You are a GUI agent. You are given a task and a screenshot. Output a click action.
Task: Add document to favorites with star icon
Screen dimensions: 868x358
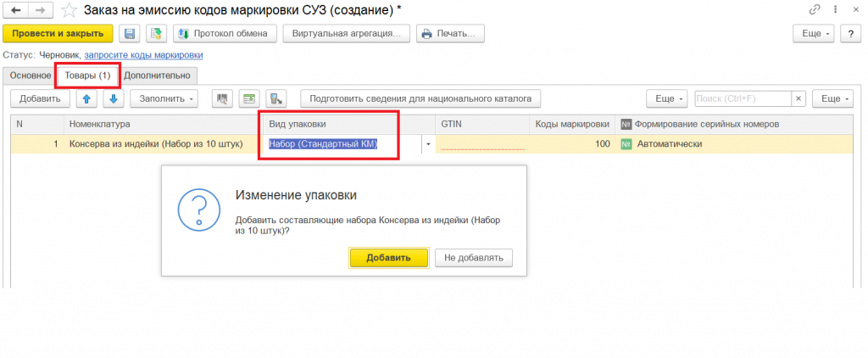tap(70, 10)
